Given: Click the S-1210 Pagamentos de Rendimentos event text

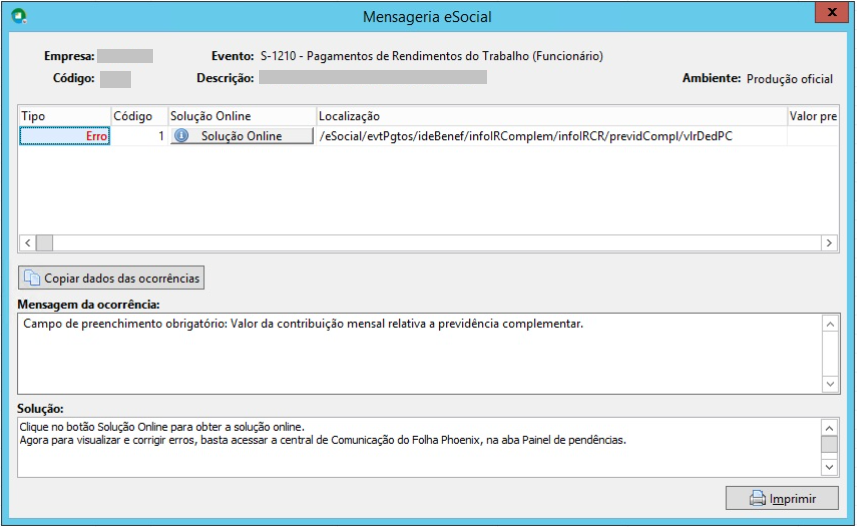Looking at the screenshot, I should pos(432,56).
